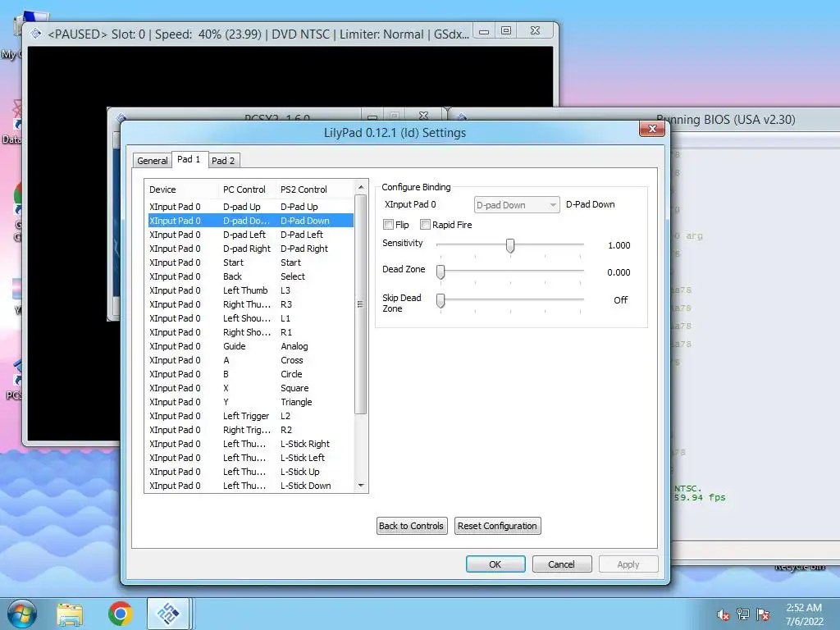Select the D-pad Up binding row

250,207
